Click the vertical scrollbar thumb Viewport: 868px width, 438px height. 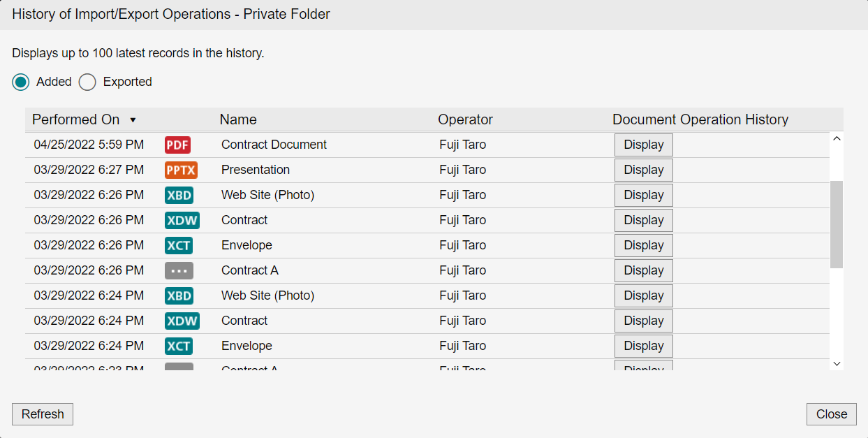click(837, 224)
